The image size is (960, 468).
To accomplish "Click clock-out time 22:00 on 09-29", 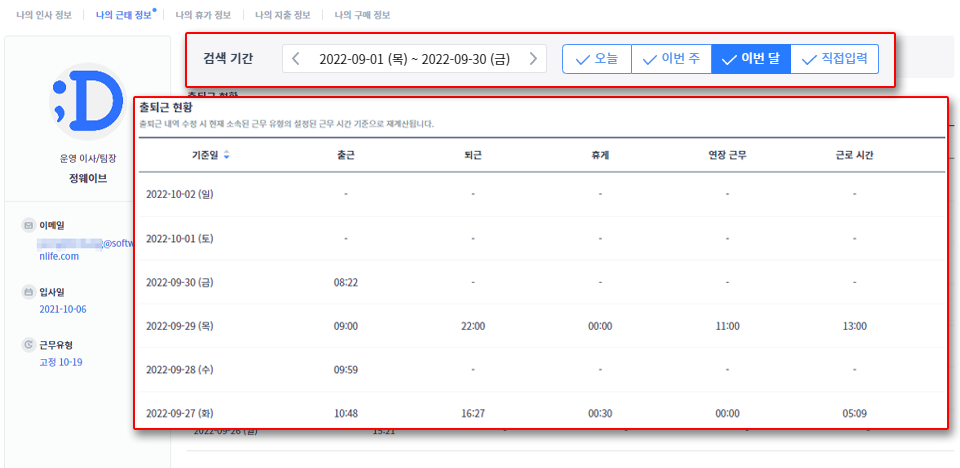I will click(x=473, y=326).
